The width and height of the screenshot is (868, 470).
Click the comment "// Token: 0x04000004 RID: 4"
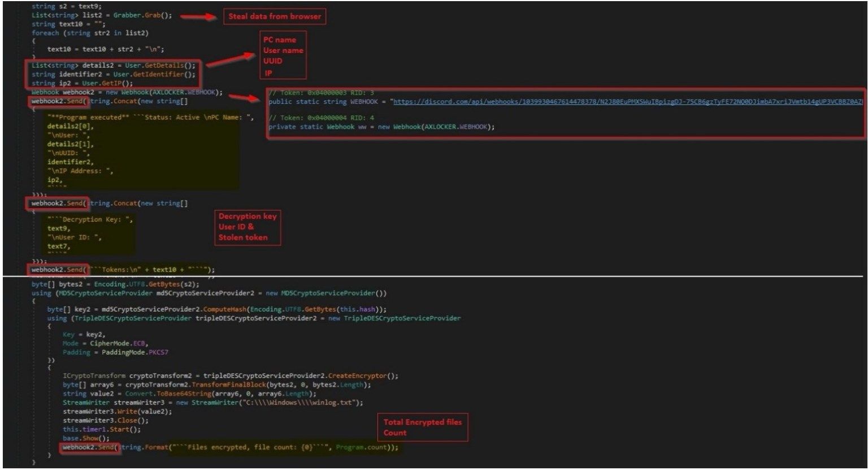pyautogui.click(x=322, y=117)
